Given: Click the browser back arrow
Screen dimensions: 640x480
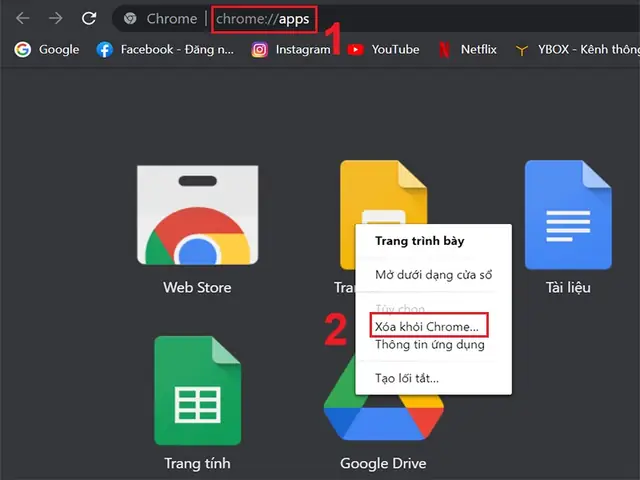Looking at the screenshot, I should [x=22, y=18].
